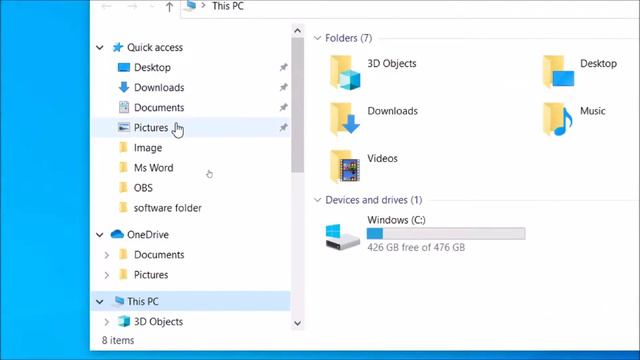The height and width of the screenshot is (360, 640).
Task: Click the Devices and drives (1) header text
Action: point(373,200)
